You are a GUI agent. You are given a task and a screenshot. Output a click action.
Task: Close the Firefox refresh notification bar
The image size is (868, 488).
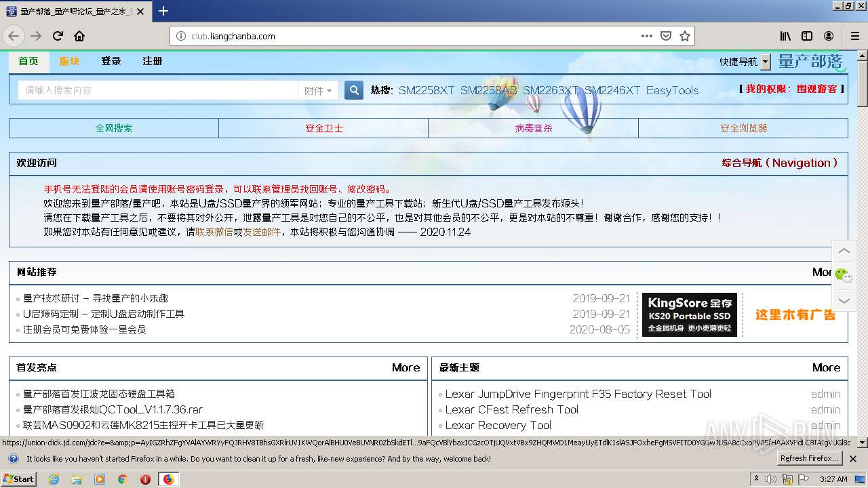853,459
